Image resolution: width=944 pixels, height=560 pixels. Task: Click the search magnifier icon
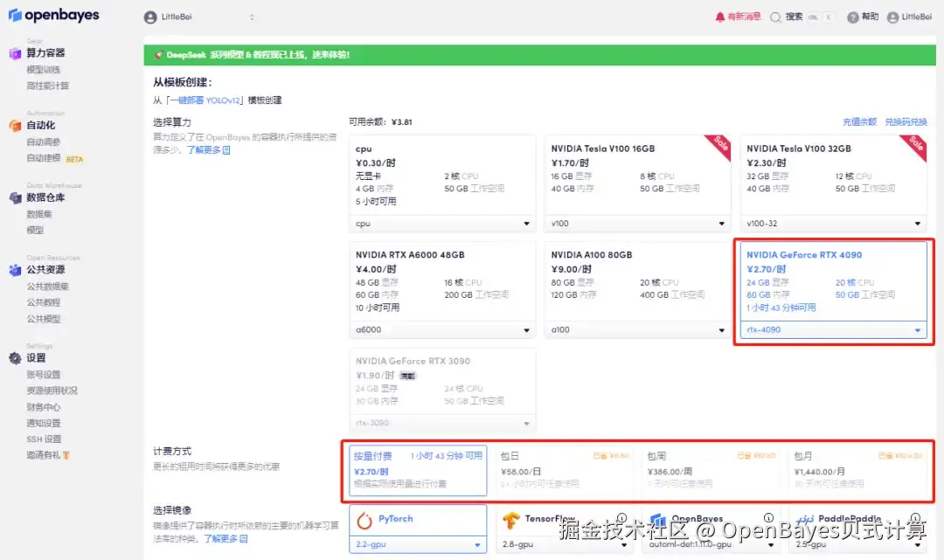point(775,17)
